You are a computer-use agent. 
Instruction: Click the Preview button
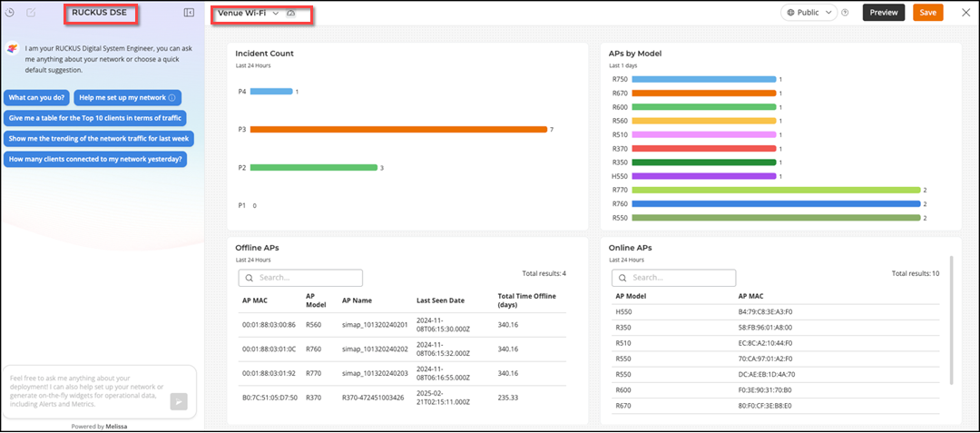point(883,13)
